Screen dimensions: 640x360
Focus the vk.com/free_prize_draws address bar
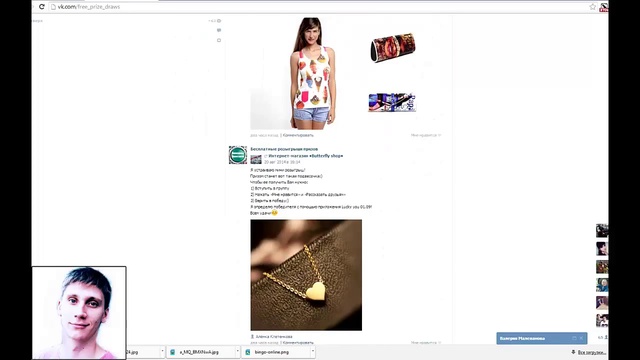[318, 7]
